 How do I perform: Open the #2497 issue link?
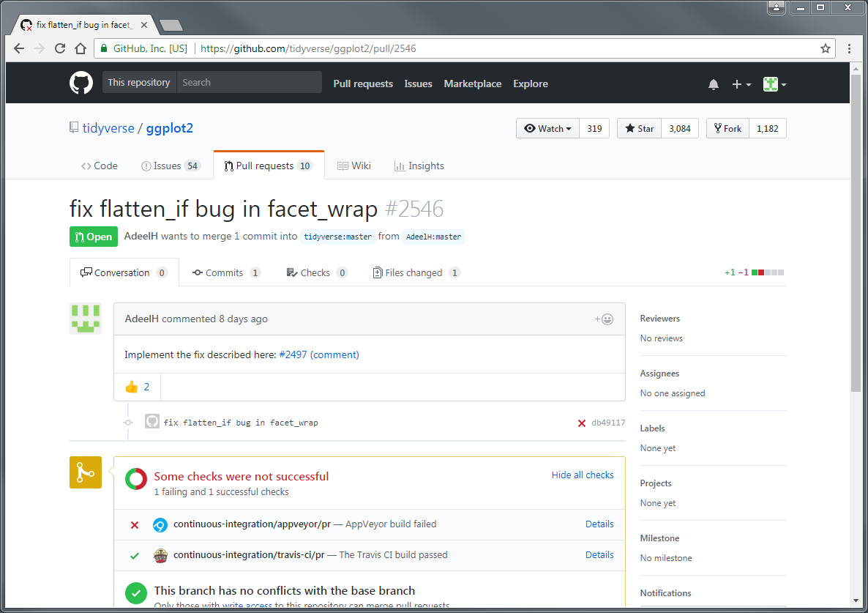click(293, 355)
